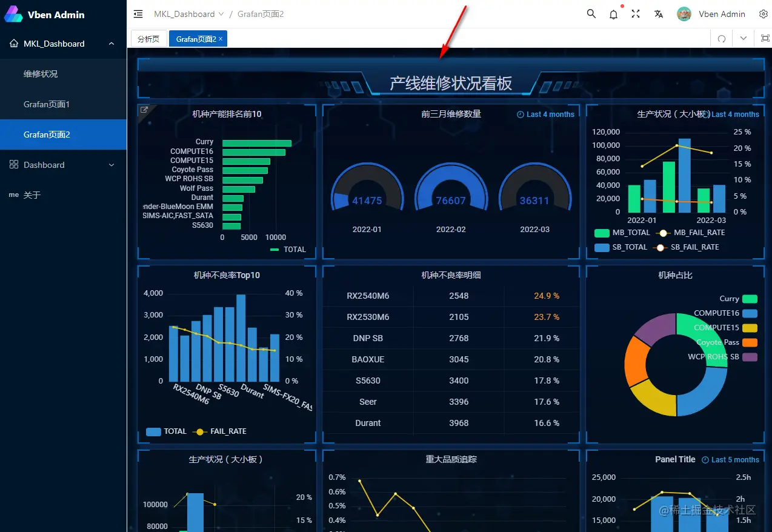Open the notification bell icon

point(614,14)
